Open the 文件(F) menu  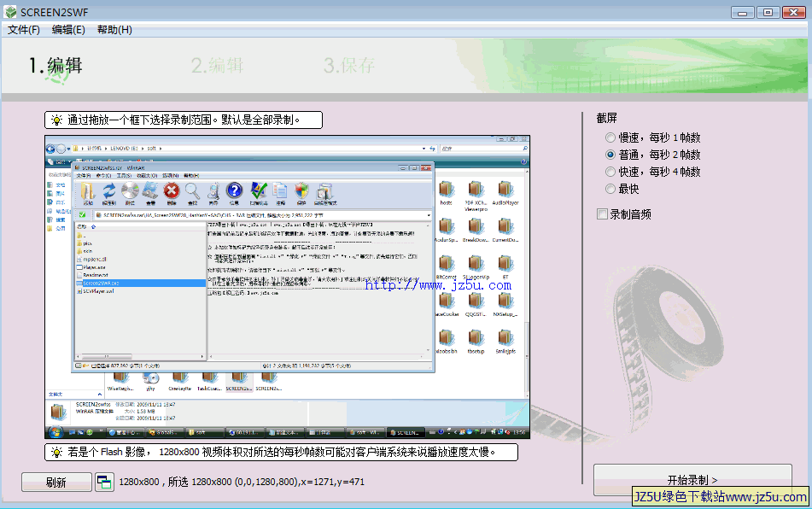click(24, 30)
